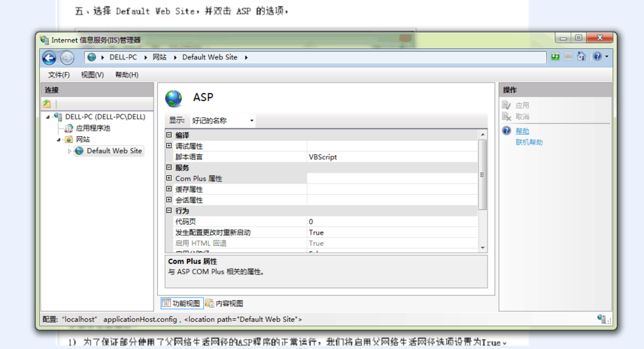Click the stop loading X icon
The width and height of the screenshot is (644, 349).
pos(568,57)
